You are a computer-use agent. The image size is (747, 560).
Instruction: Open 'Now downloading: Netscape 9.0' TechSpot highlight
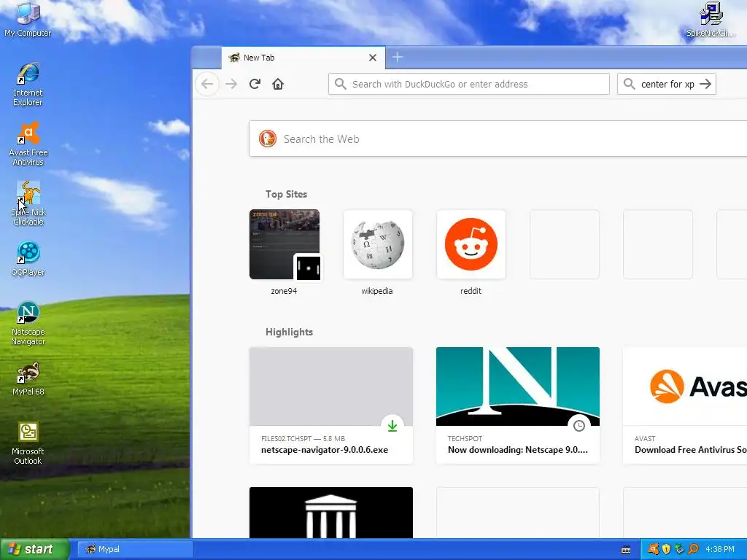point(518,405)
